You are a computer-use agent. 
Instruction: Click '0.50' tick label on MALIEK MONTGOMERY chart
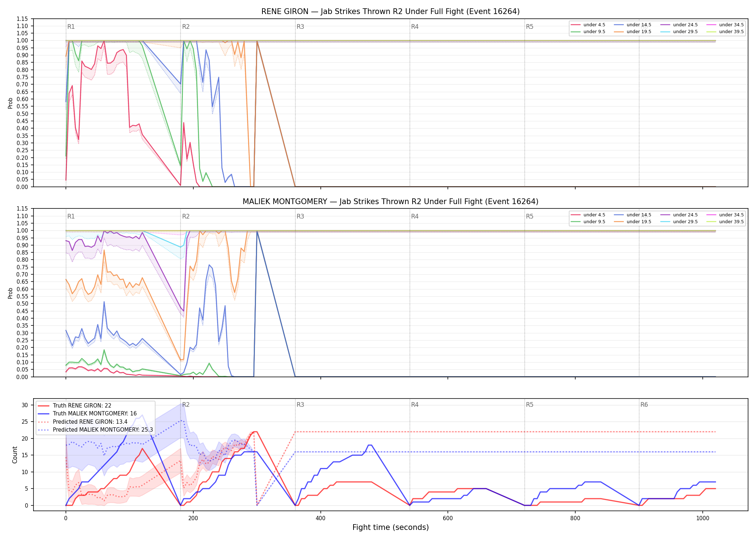tap(22, 304)
